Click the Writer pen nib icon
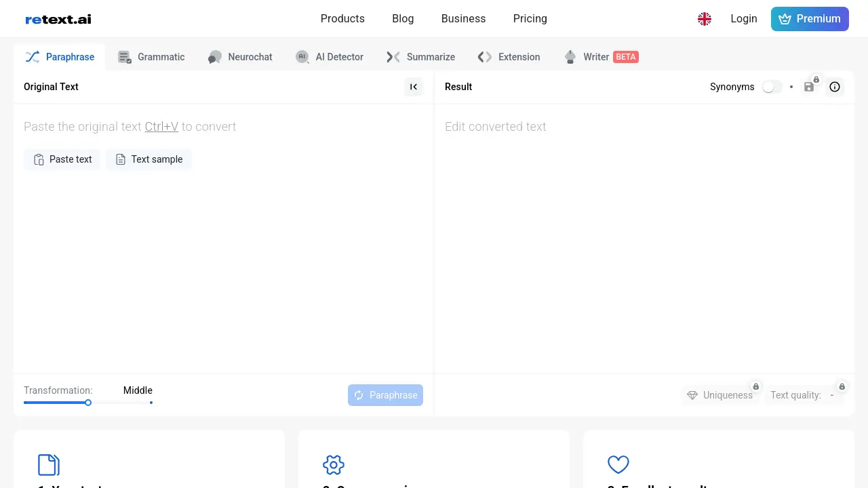Image resolution: width=868 pixels, height=488 pixels. pos(570,57)
